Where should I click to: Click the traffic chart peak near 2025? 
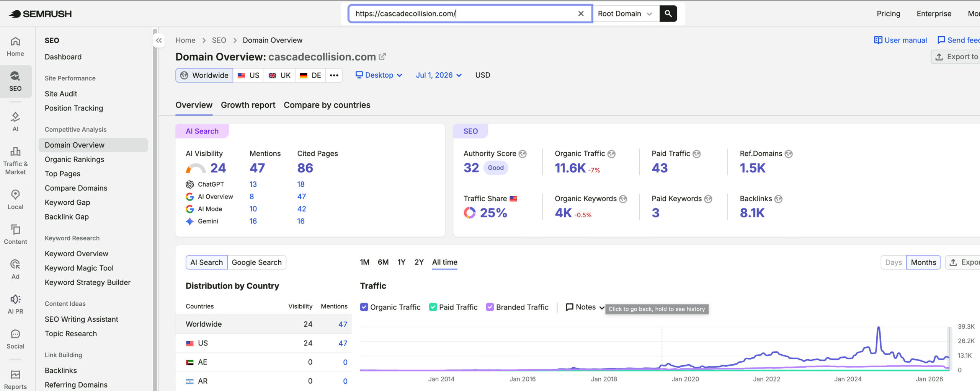tap(879, 327)
